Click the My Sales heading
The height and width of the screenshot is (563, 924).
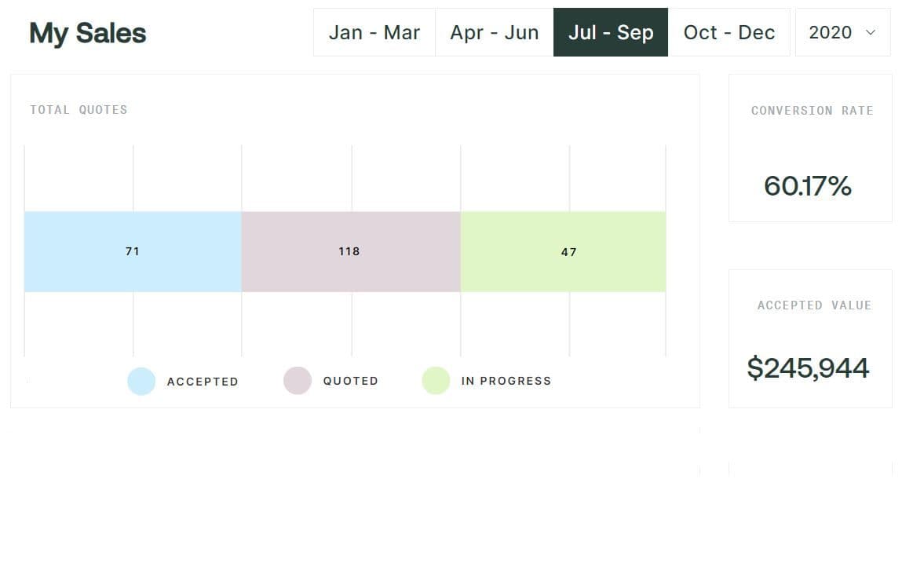[88, 33]
